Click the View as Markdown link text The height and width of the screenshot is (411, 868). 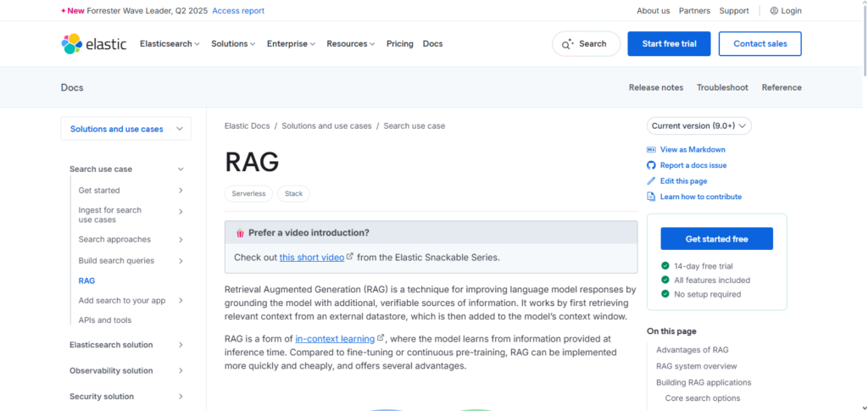tap(693, 149)
